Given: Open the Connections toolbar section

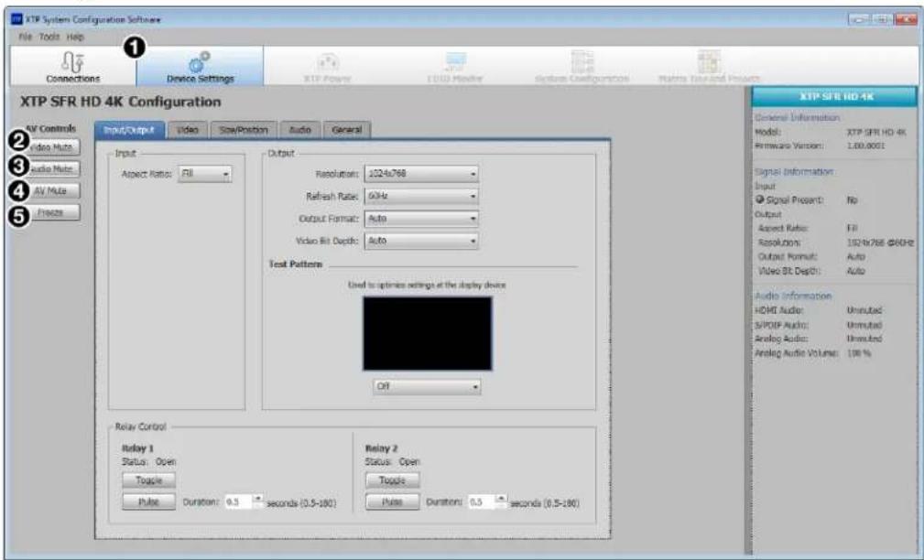Looking at the screenshot, I should coord(73,66).
